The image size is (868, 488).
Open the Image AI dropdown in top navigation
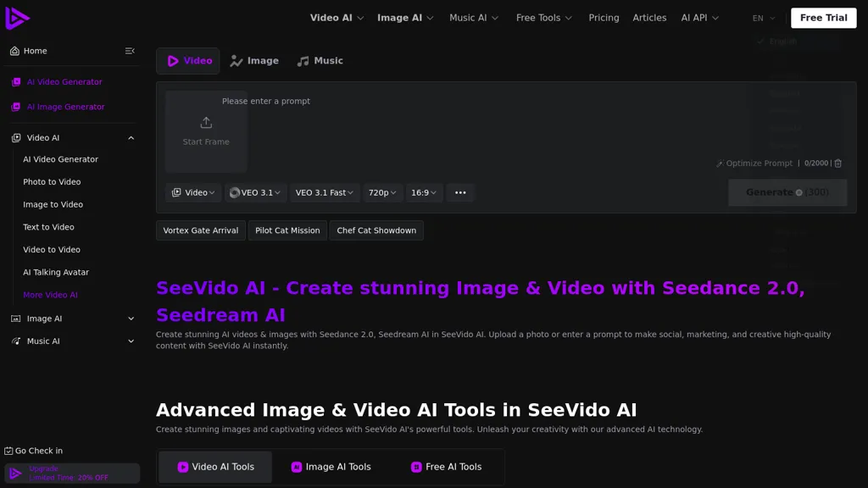coord(405,18)
